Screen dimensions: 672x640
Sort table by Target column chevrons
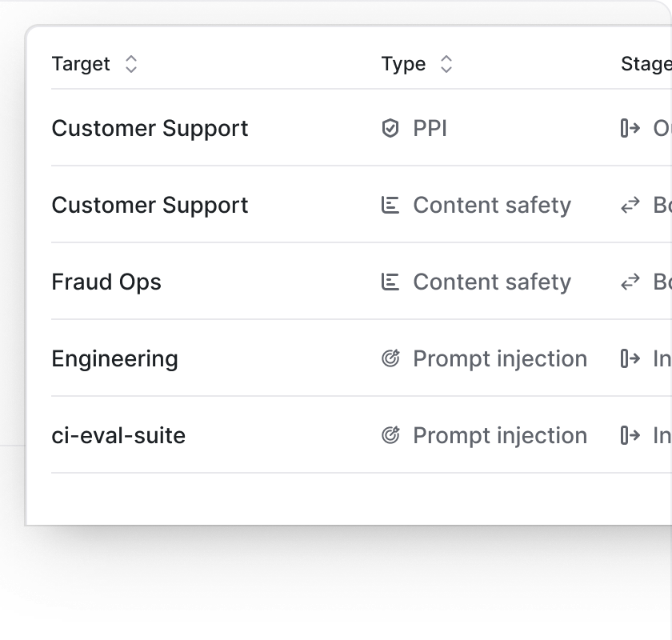[x=131, y=64]
